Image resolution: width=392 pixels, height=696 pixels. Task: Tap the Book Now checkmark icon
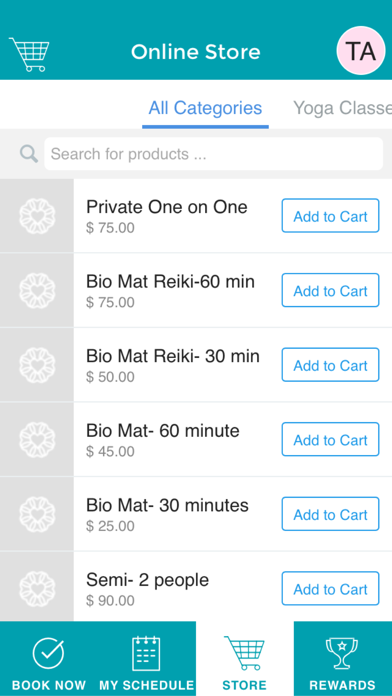pyautogui.click(x=48, y=653)
